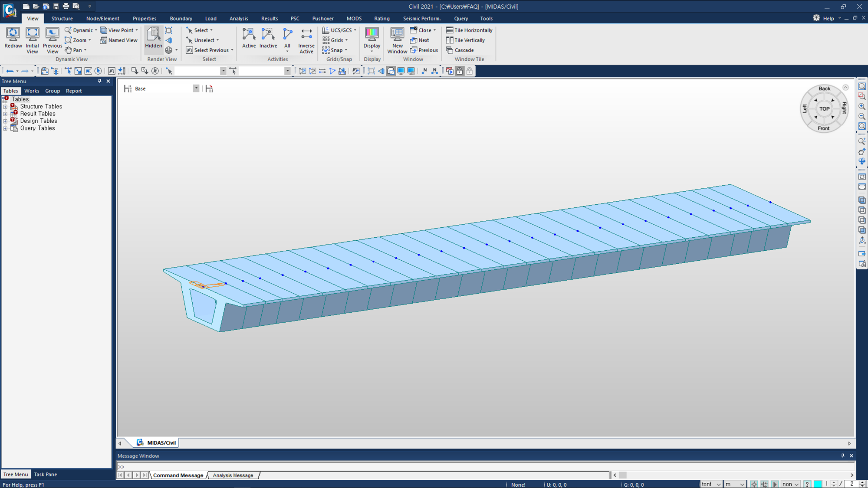Click the redo arrow in toolbar
This screenshot has width=868, height=488.
pyautogui.click(x=25, y=71)
